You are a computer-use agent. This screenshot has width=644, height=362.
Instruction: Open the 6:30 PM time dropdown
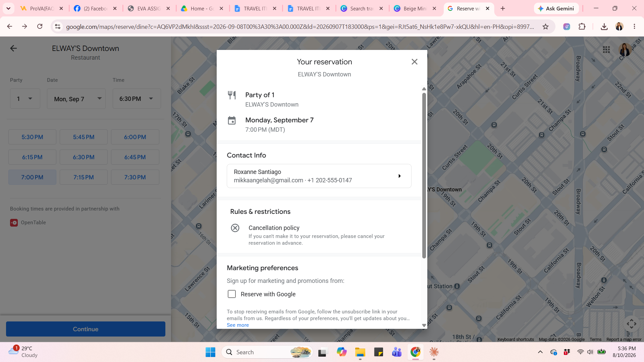point(137,99)
